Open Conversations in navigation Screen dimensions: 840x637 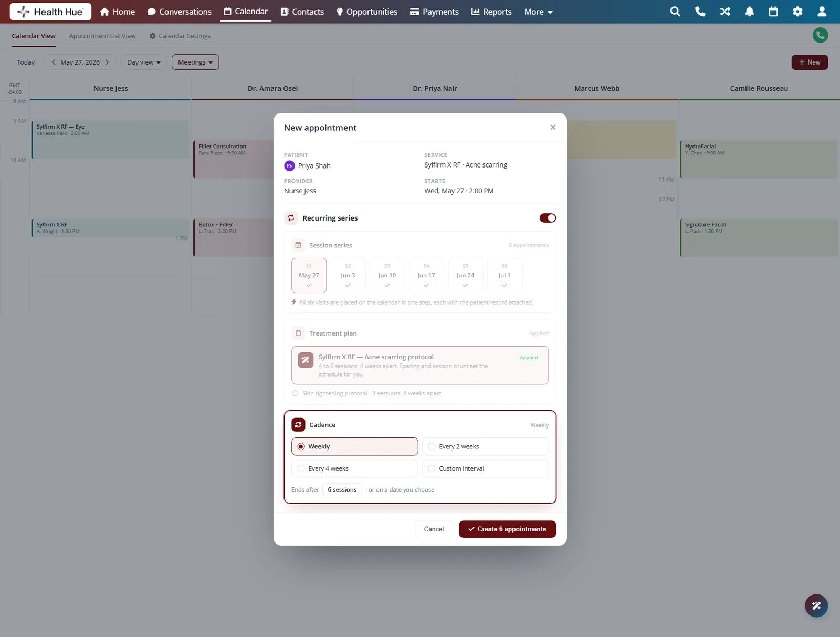[180, 12]
